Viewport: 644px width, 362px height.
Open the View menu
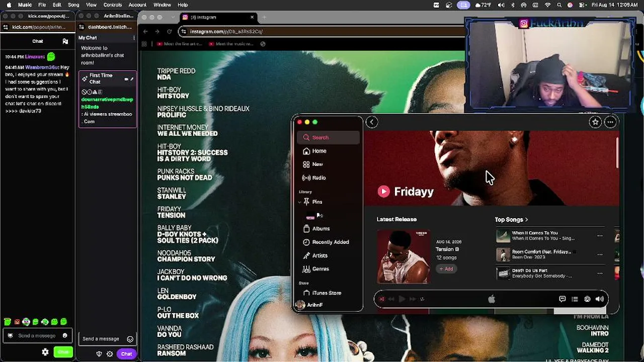[x=91, y=5]
